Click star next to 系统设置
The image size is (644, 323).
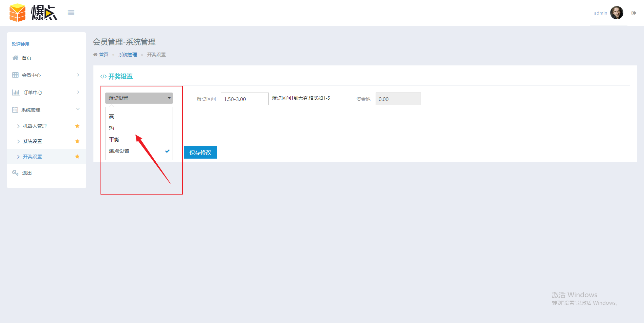(77, 141)
